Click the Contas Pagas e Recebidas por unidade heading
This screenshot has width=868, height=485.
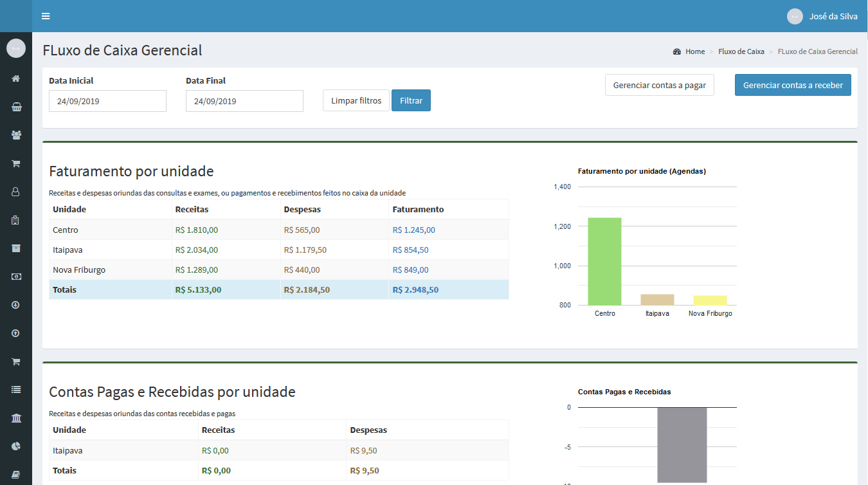tap(172, 392)
